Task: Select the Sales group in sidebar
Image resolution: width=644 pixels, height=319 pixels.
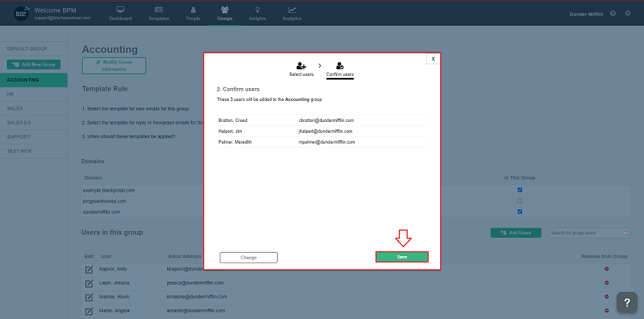Action: [34, 108]
